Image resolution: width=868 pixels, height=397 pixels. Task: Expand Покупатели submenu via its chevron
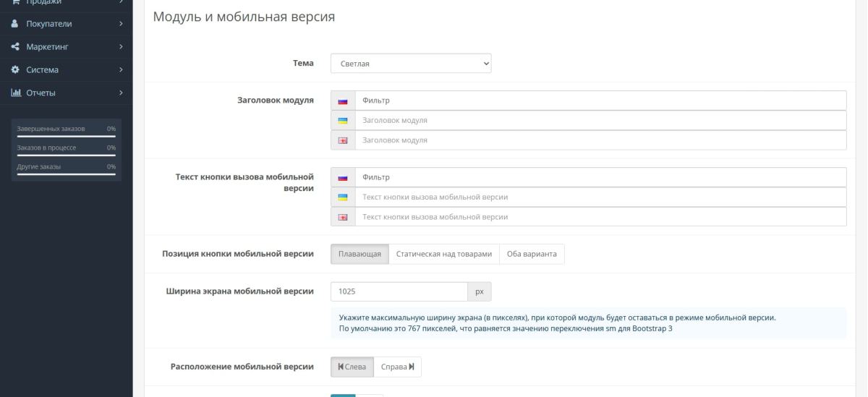tap(122, 24)
